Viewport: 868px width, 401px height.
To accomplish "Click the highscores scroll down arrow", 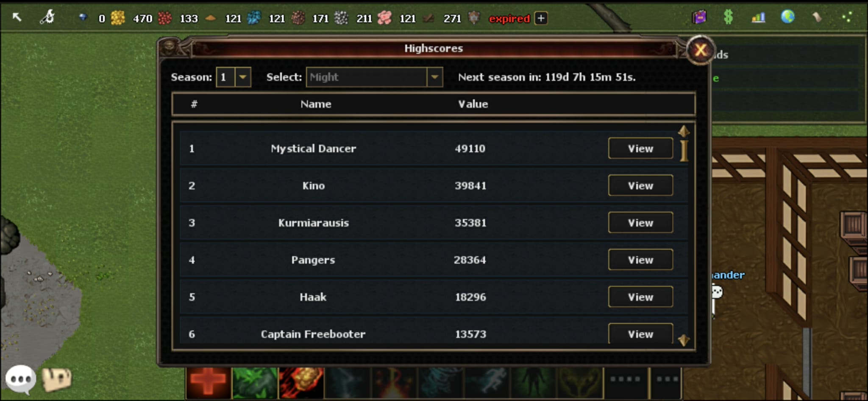I will pos(684,340).
